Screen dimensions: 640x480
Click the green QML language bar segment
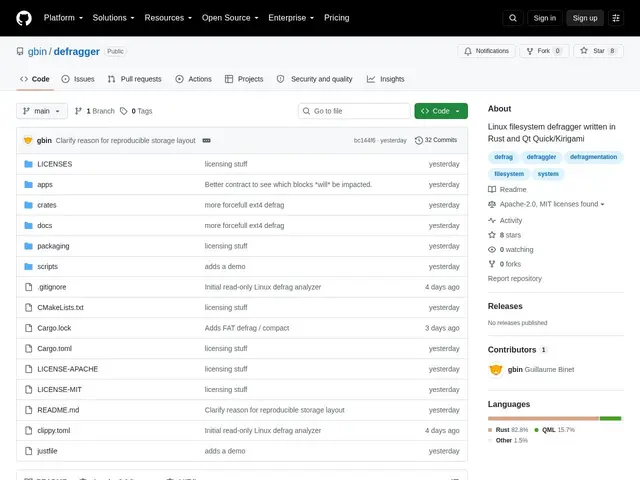610,418
